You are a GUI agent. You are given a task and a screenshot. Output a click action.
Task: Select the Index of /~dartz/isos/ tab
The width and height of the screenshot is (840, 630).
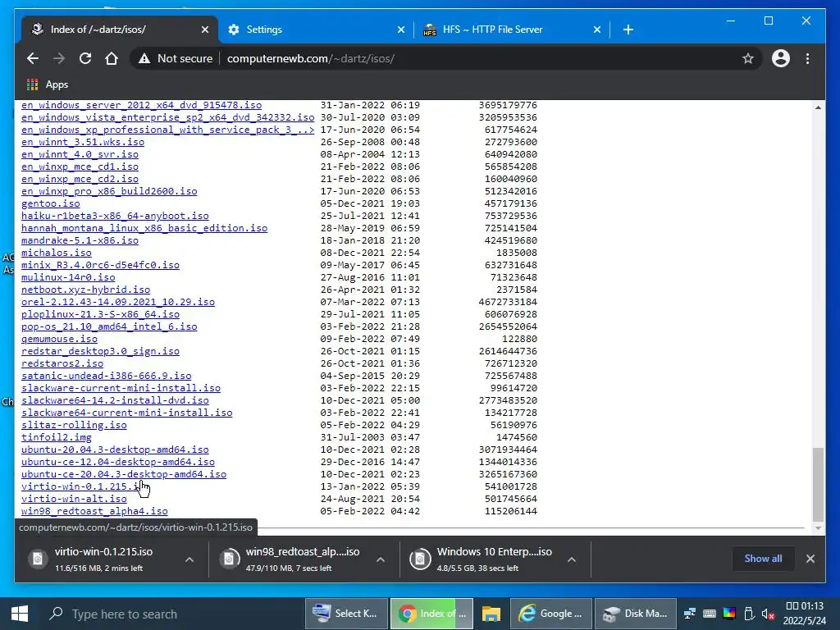click(120, 30)
